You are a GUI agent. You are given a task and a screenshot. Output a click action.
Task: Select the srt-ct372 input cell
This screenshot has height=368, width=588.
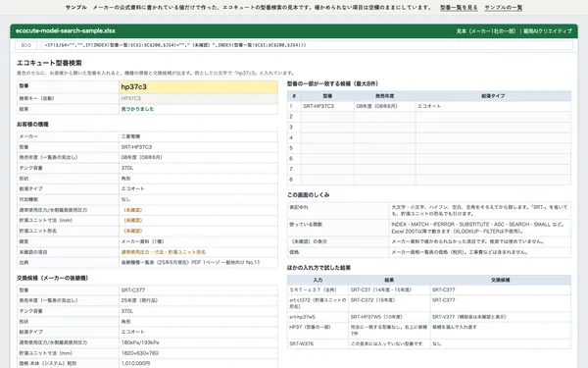click(x=318, y=303)
